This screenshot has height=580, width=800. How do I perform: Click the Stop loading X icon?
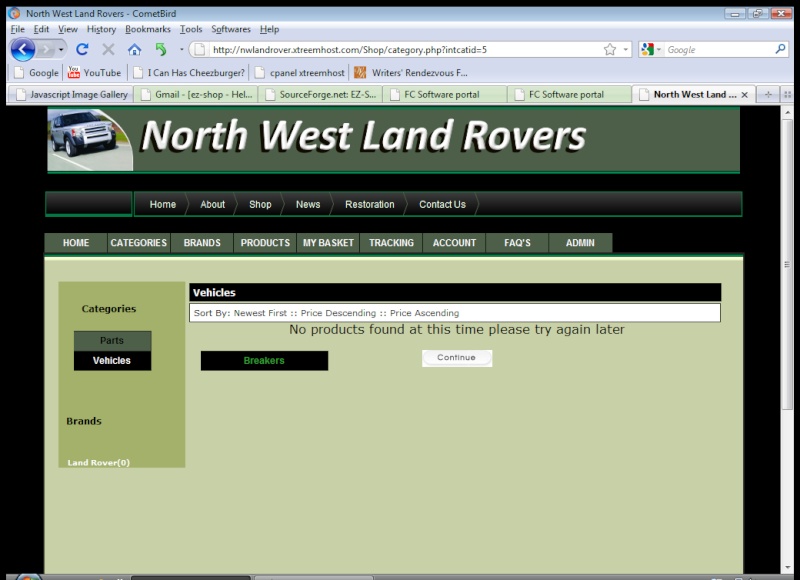(108, 49)
